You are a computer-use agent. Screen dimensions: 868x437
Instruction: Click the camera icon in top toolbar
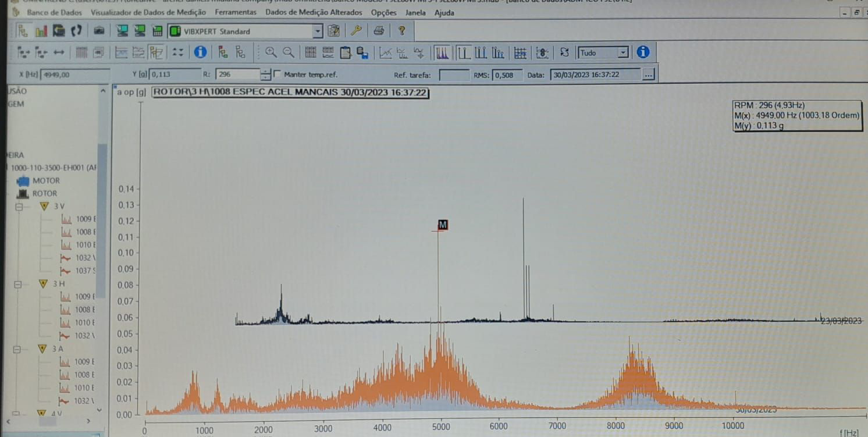pyautogui.click(x=99, y=31)
